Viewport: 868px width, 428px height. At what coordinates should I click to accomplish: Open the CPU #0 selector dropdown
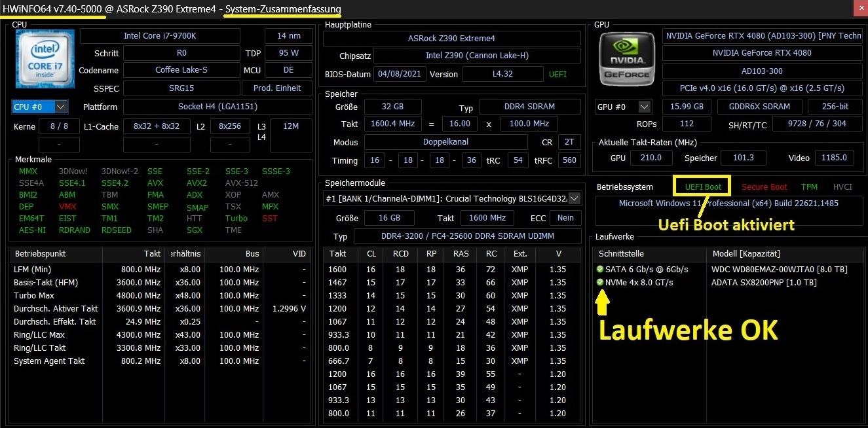pos(40,107)
